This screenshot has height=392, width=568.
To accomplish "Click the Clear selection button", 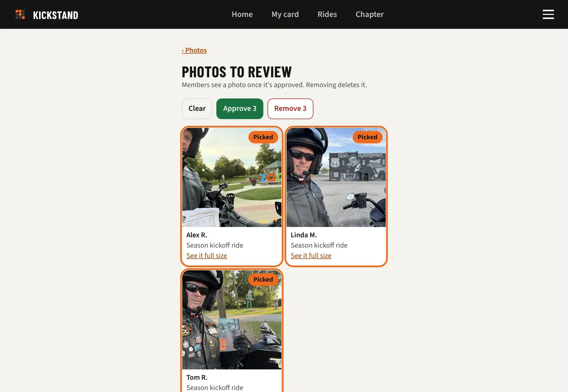I will [197, 109].
